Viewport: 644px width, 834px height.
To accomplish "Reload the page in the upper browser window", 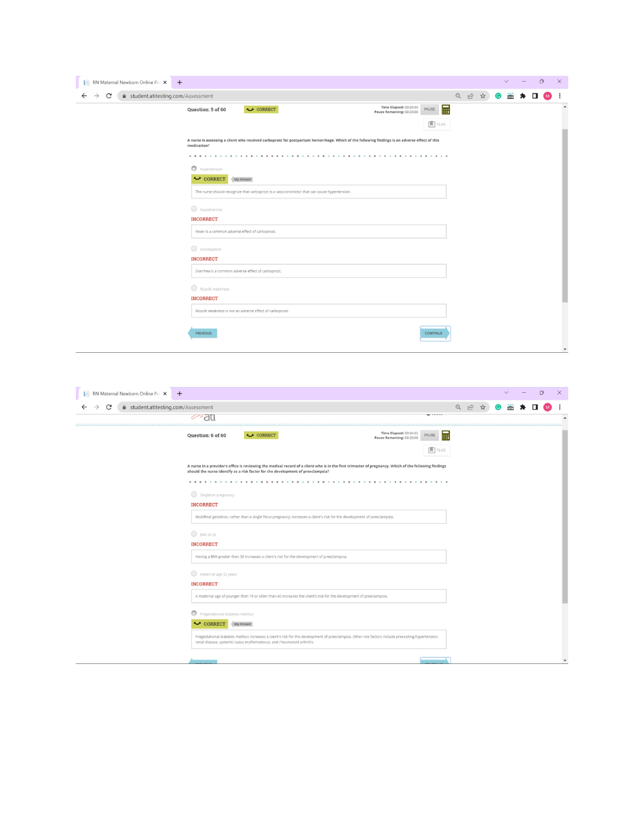I will 109,96.
